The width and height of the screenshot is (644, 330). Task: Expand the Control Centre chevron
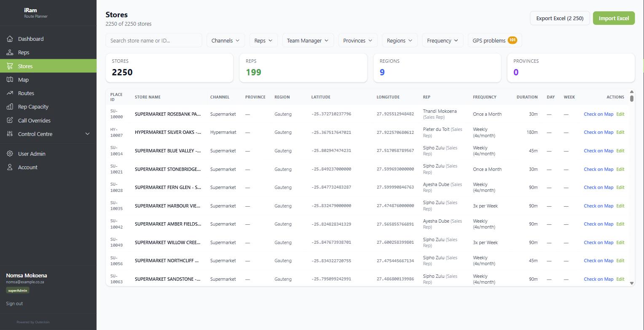[x=88, y=134]
